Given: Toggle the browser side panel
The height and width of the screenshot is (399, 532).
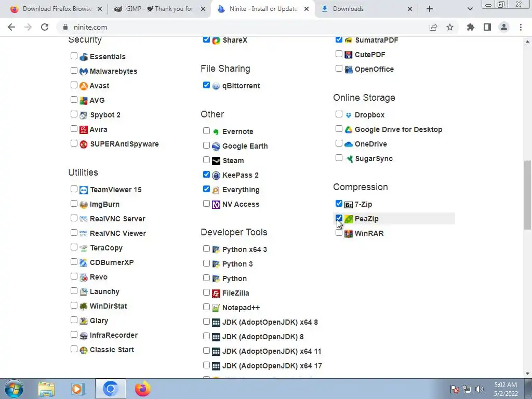Looking at the screenshot, I should [x=487, y=27].
